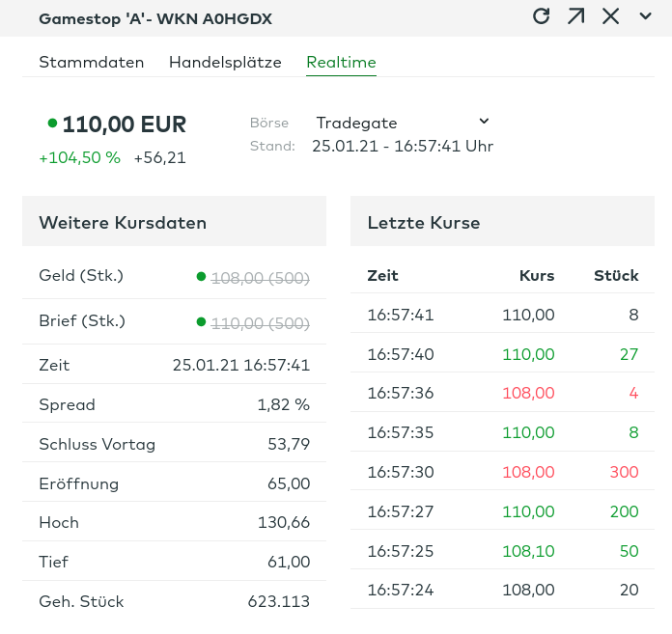Open the Handelsplätze tab

tap(225, 63)
